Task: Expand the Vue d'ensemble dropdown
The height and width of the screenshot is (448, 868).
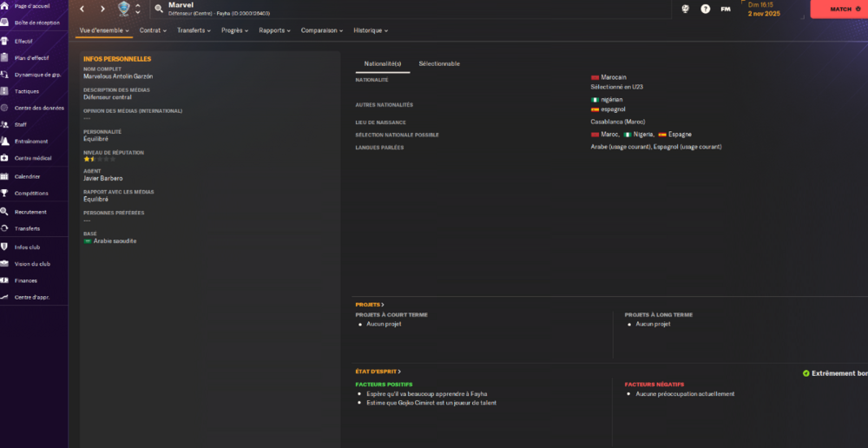Action: [104, 30]
